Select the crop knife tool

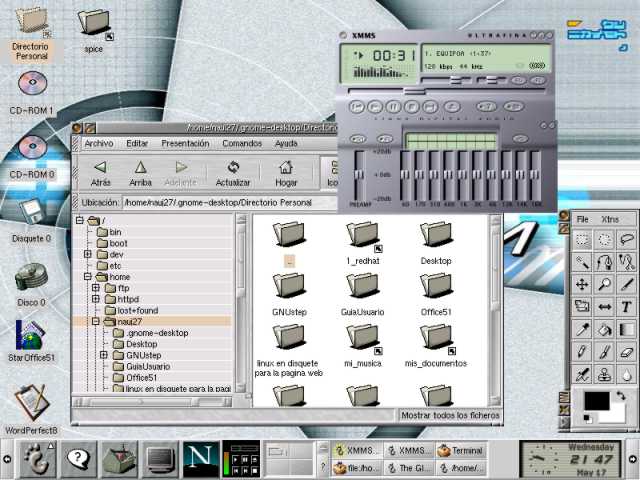[x=627, y=284]
